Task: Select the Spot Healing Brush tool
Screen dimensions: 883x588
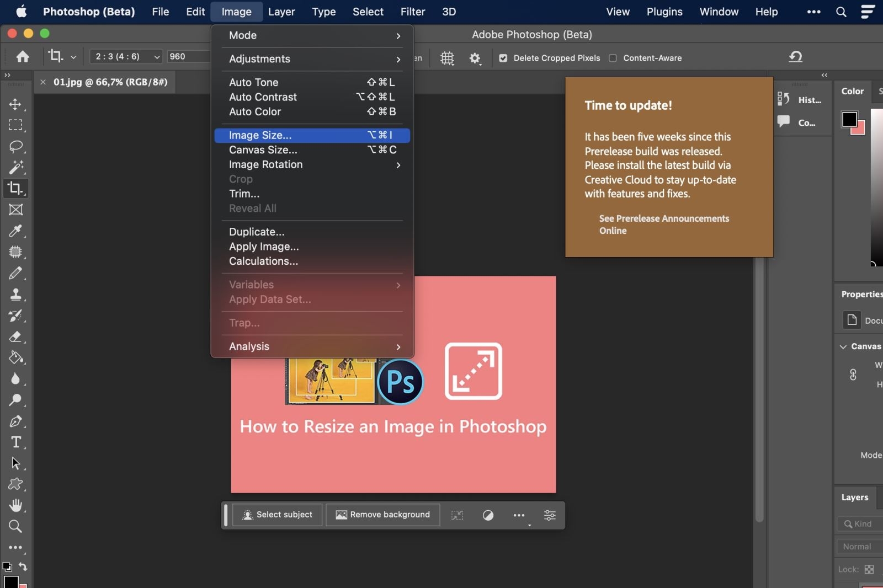Action: [15, 252]
